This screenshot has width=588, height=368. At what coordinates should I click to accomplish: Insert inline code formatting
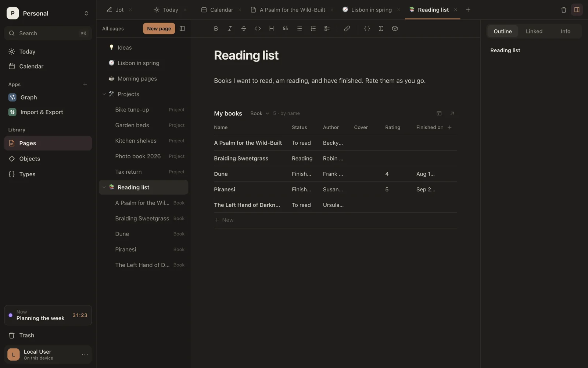pos(258,29)
